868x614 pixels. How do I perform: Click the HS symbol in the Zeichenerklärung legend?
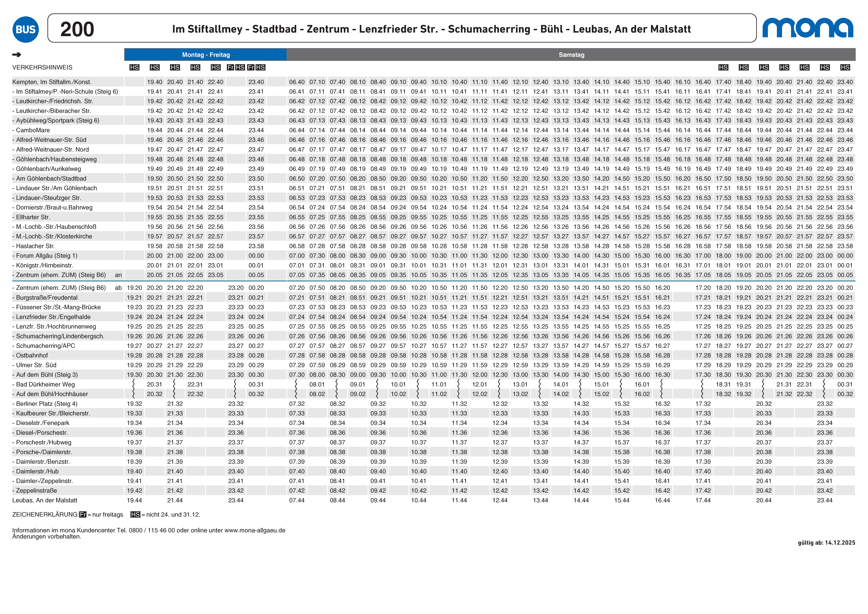[x=135, y=515]
